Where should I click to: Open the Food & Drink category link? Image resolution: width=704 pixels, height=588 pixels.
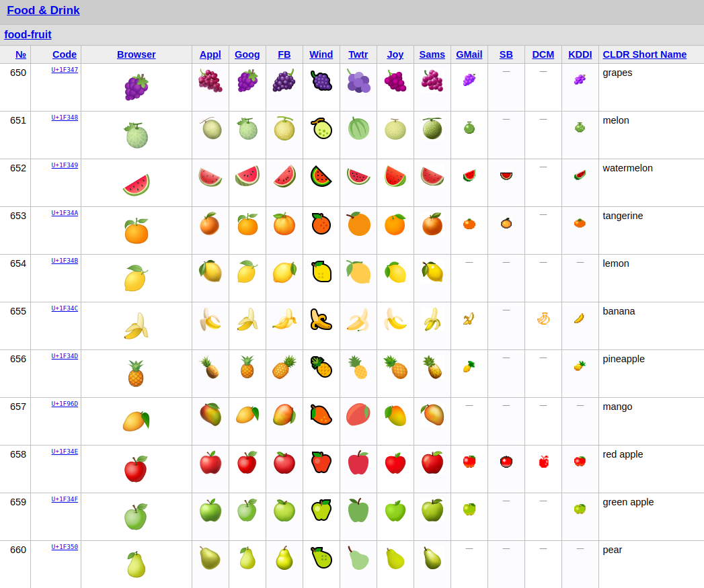click(43, 10)
